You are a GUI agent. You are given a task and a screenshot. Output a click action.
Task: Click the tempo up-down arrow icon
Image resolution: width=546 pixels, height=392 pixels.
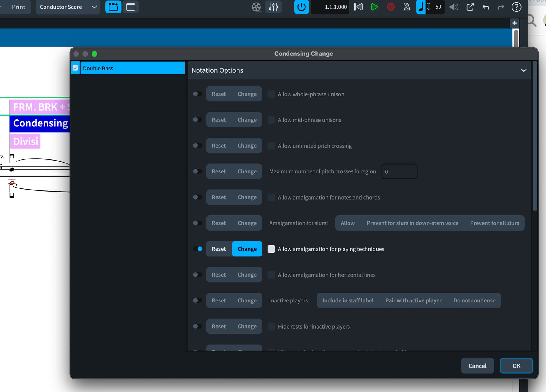click(429, 7)
